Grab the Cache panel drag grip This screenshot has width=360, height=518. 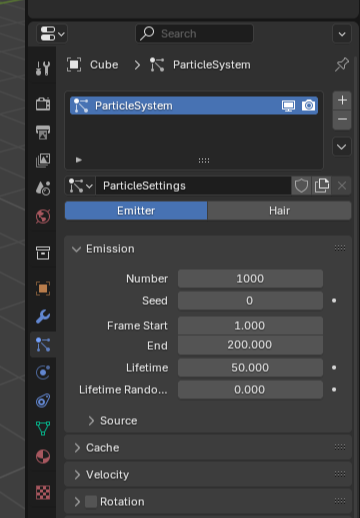(x=340, y=447)
